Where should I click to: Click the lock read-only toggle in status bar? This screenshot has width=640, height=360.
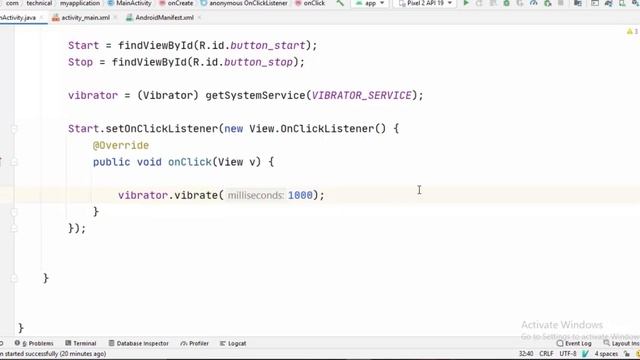click(627, 353)
